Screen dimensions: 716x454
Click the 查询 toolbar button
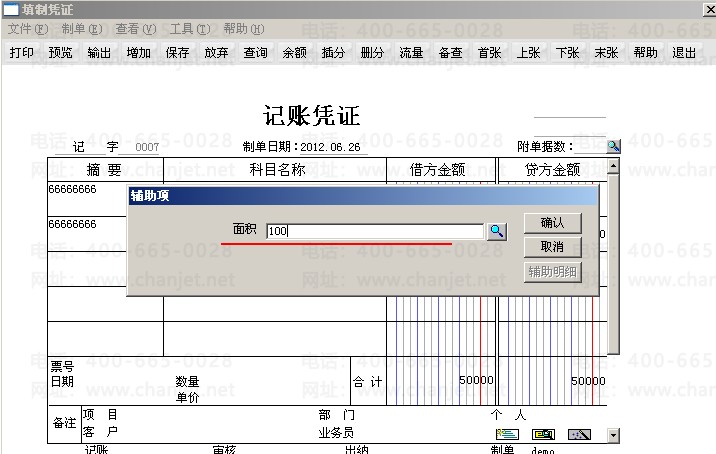point(256,53)
